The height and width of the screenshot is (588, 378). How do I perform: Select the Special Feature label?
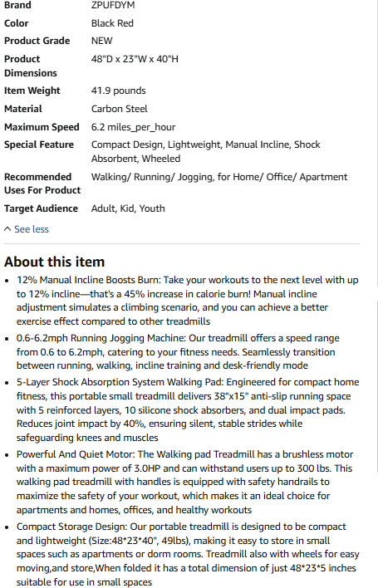pos(38,145)
